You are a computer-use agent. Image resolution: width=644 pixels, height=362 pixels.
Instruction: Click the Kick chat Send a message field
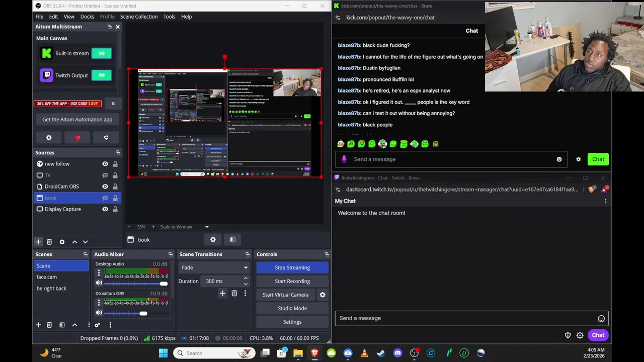click(451, 159)
